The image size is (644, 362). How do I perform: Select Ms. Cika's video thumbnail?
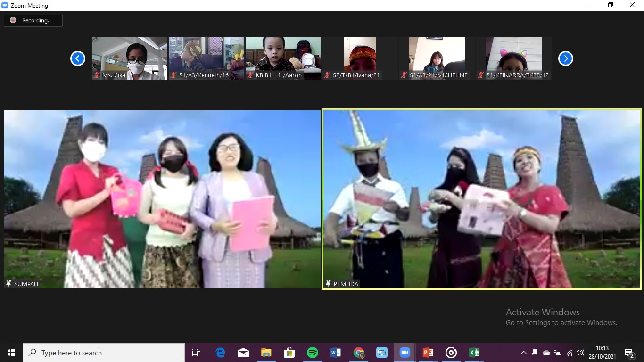pyautogui.click(x=130, y=58)
